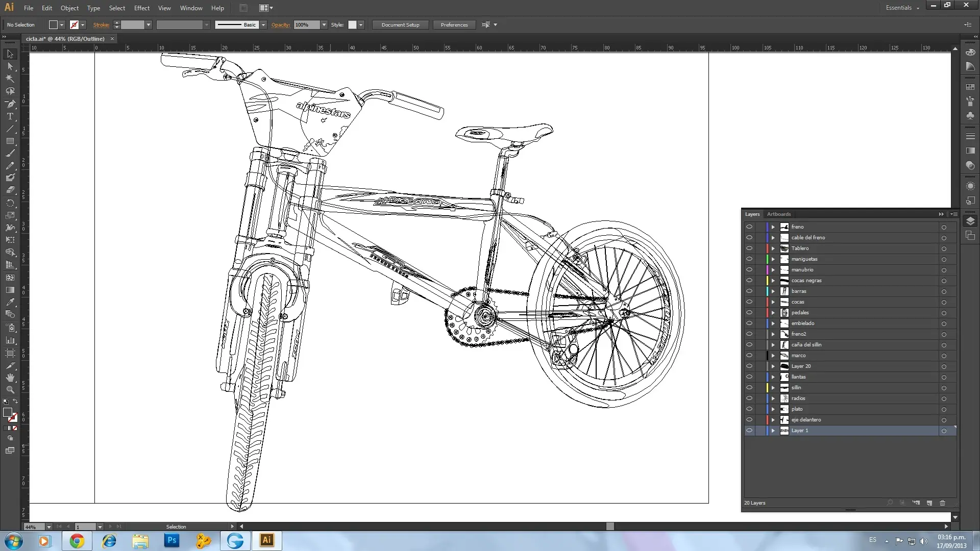The image size is (980, 551).
Task: Hide the Tablero layer
Action: 749,248
